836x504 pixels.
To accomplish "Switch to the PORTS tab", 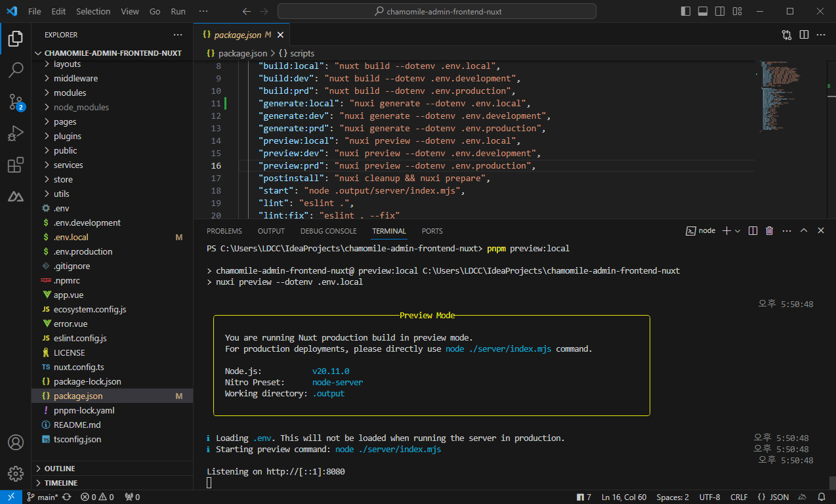I will [432, 231].
